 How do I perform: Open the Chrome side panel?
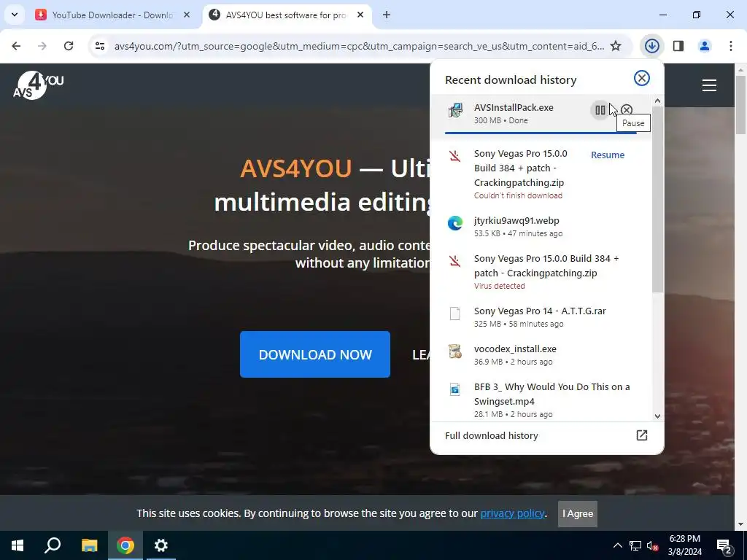[678, 46]
